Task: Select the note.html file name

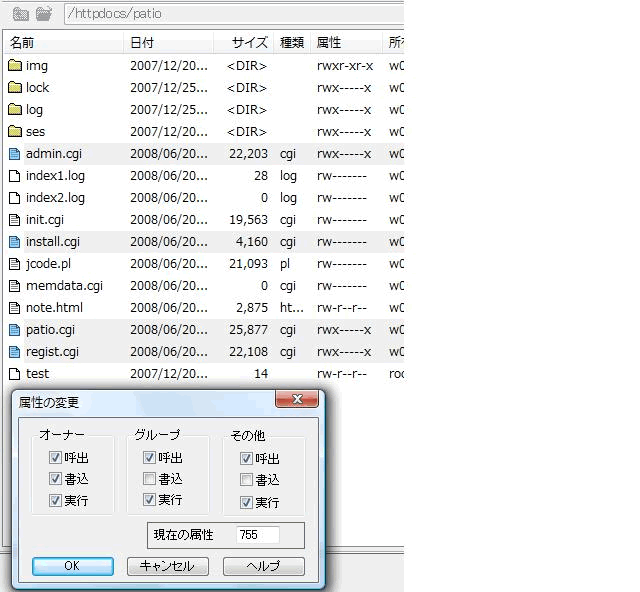Action: [x=54, y=308]
